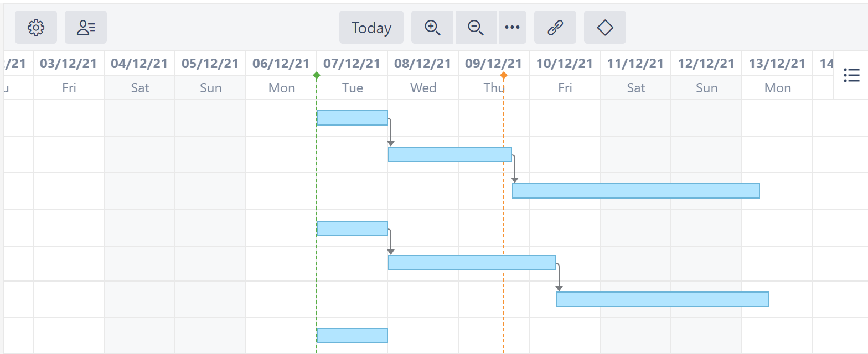
Task: Open the more actions ellipsis menu
Action: (x=512, y=27)
